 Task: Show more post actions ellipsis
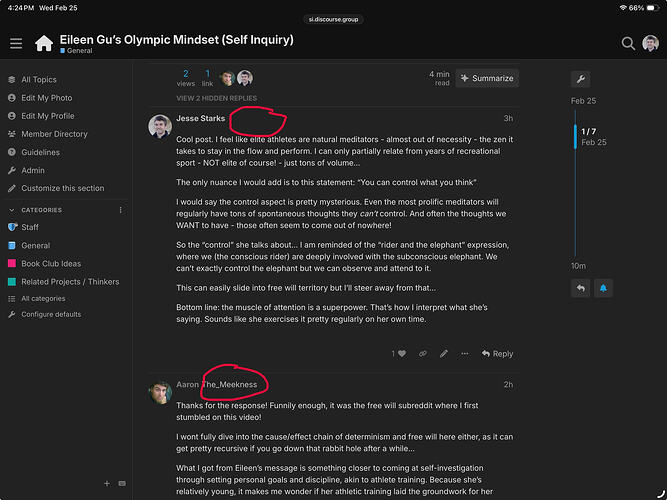(x=465, y=354)
